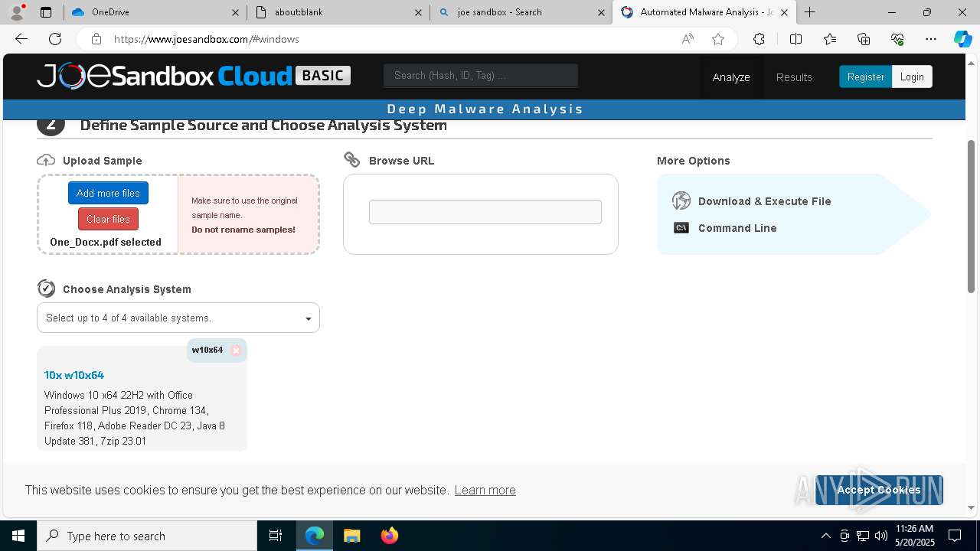This screenshot has height=551, width=980.
Task: Remove the w10x64 tag using its X icon
Action: point(236,350)
